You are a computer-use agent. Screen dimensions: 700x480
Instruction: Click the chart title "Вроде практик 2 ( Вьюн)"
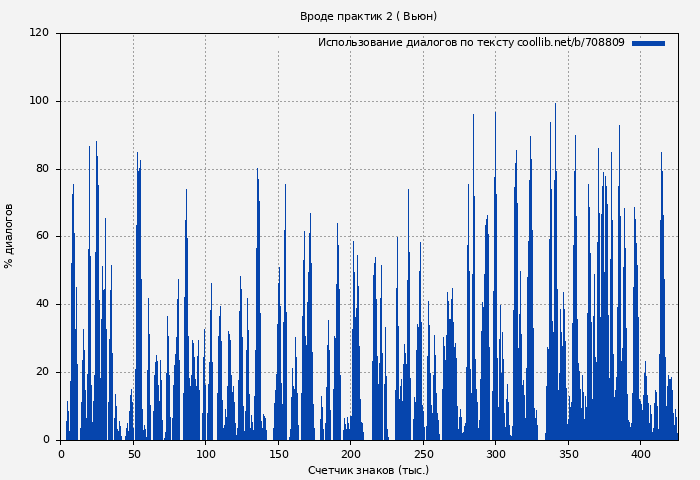pos(368,16)
